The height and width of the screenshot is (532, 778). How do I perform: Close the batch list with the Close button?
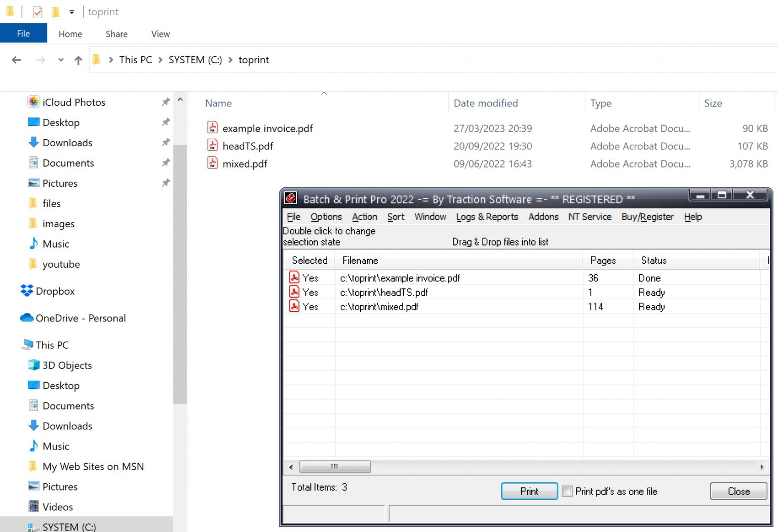738,491
